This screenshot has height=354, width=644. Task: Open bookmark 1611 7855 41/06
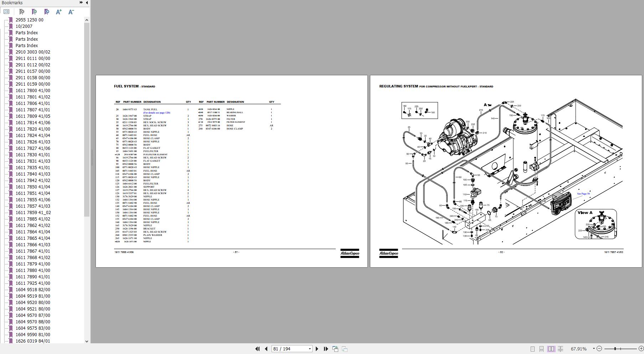[33, 200]
